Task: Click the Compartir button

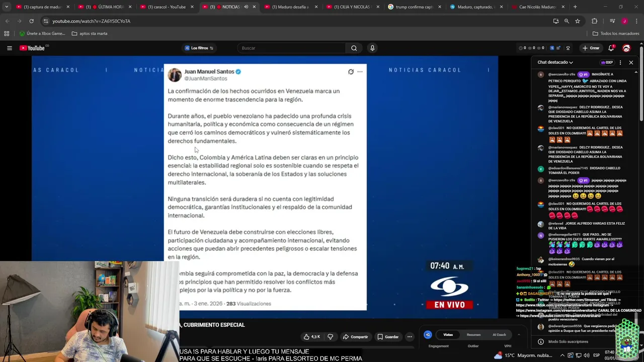Action: pyautogui.click(x=356, y=337)
